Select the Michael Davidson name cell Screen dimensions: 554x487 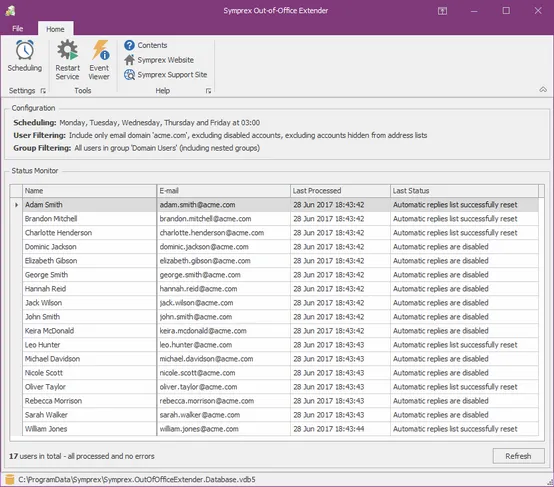(89, 359)
